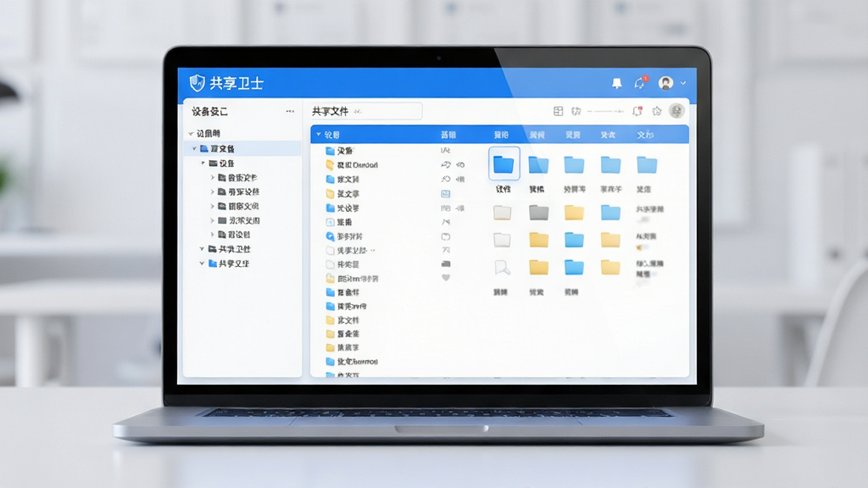Open the three-dots menu in sidebar header
Image resolution: width=868 pixels, height=488 pixels.
290,111
